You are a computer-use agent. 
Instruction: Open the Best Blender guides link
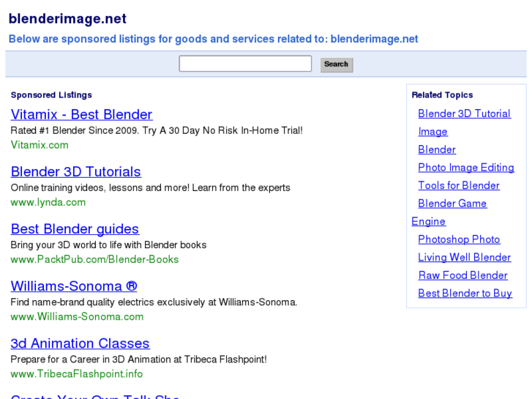point(75,229)
